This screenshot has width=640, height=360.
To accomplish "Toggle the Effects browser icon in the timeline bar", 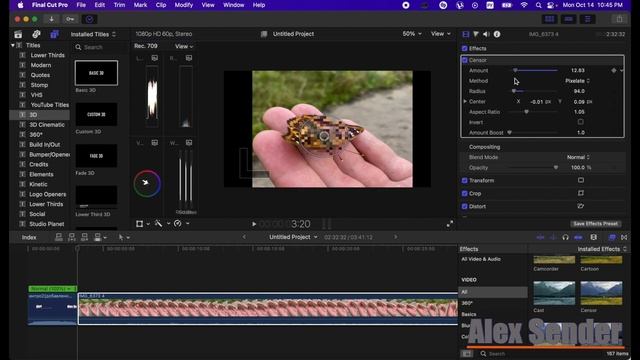I will click(x=612, y=237).
